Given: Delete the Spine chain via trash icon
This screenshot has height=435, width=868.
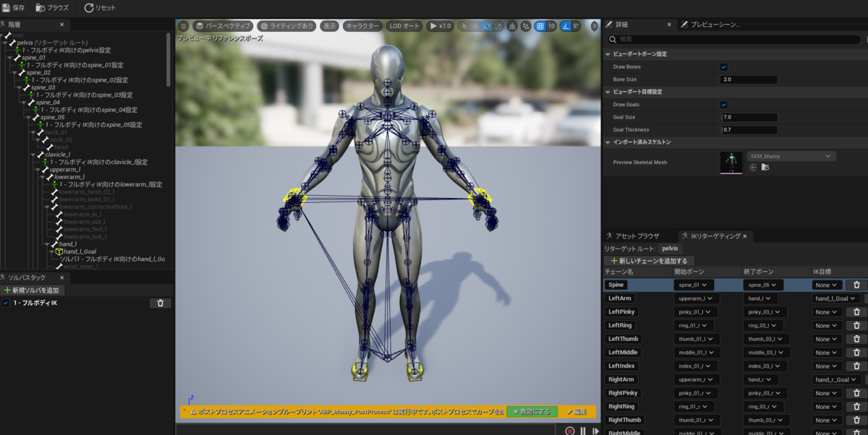Looking at the screenshot, I should pos(857,285).
